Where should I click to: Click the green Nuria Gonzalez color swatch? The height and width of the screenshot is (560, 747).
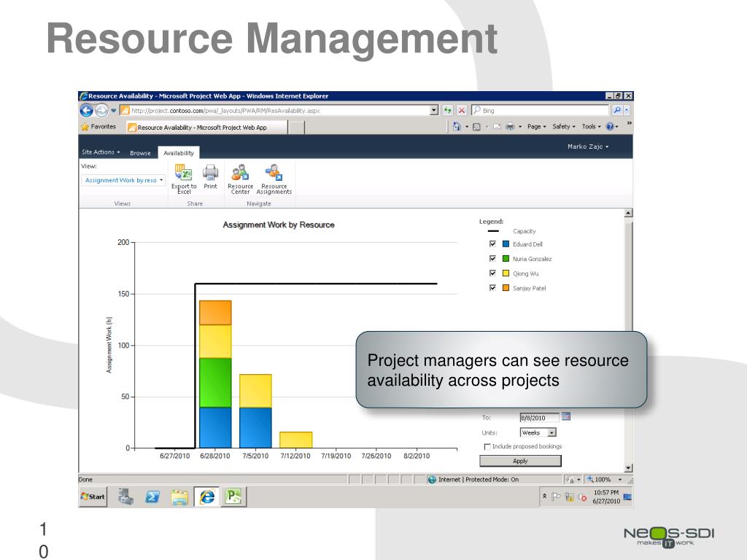pos(506,259)
